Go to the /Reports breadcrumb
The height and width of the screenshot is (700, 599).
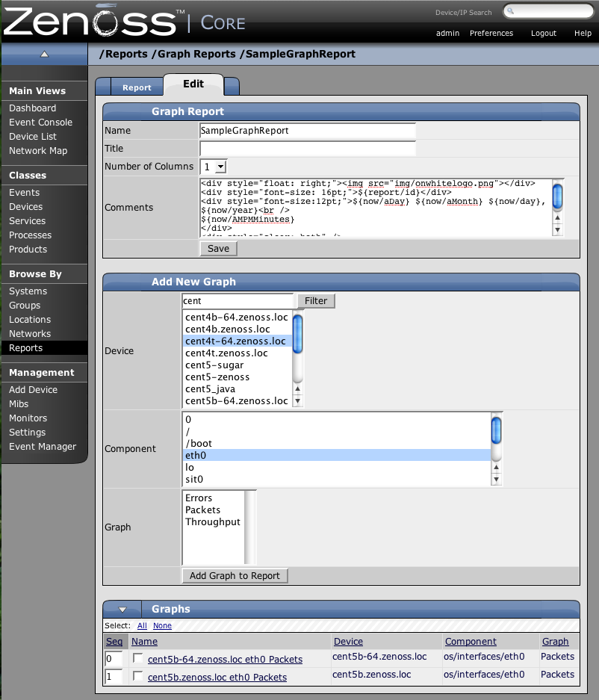point(123,54)
